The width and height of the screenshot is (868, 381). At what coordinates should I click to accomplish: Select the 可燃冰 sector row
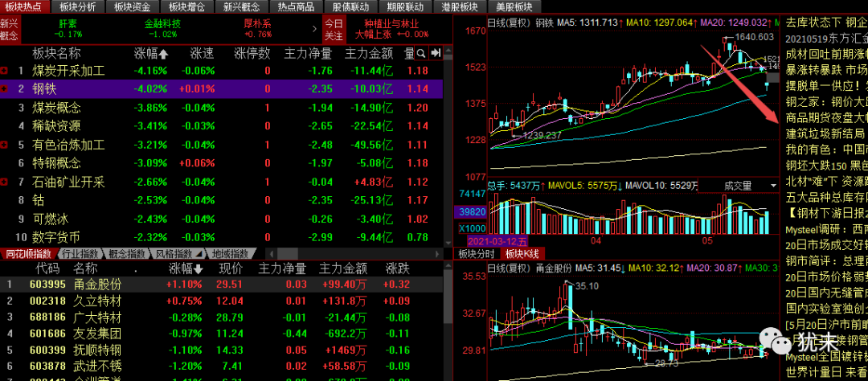click(x=222, y=219)
